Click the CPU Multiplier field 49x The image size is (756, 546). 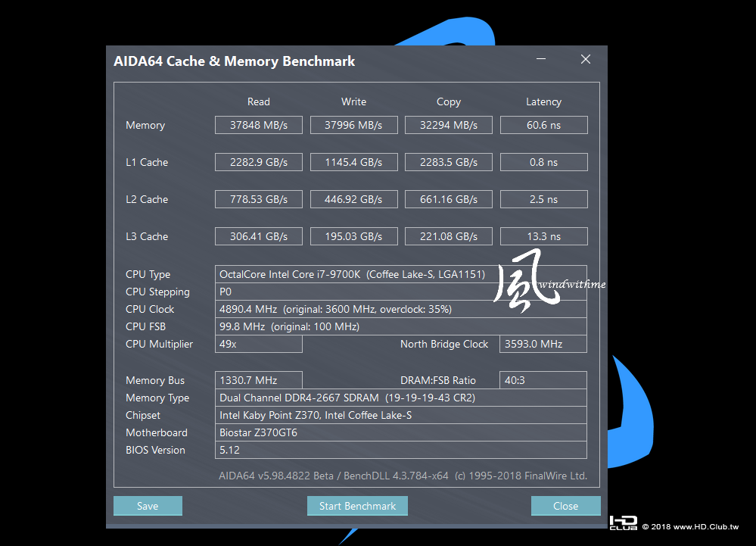click(x=258, y=344)
